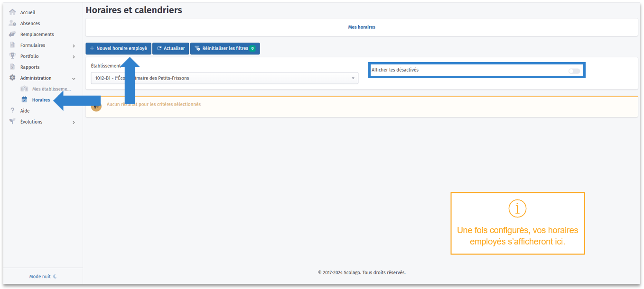644x289 pixels.
Task: Open the Rapports menu item
Action: tap(30, 67)
